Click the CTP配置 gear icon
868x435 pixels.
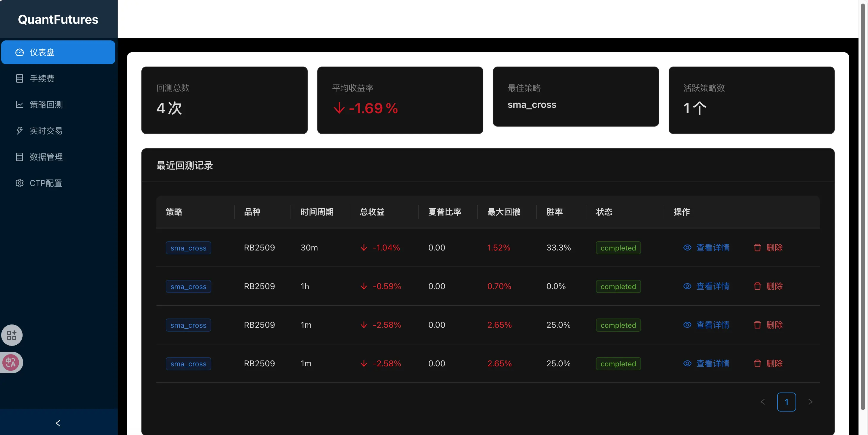[x=20, y=183]
